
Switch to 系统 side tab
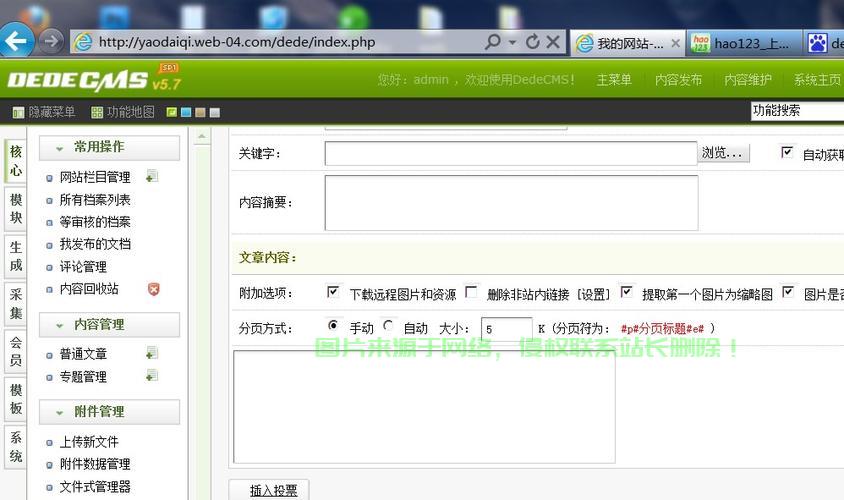click(16, 447)
